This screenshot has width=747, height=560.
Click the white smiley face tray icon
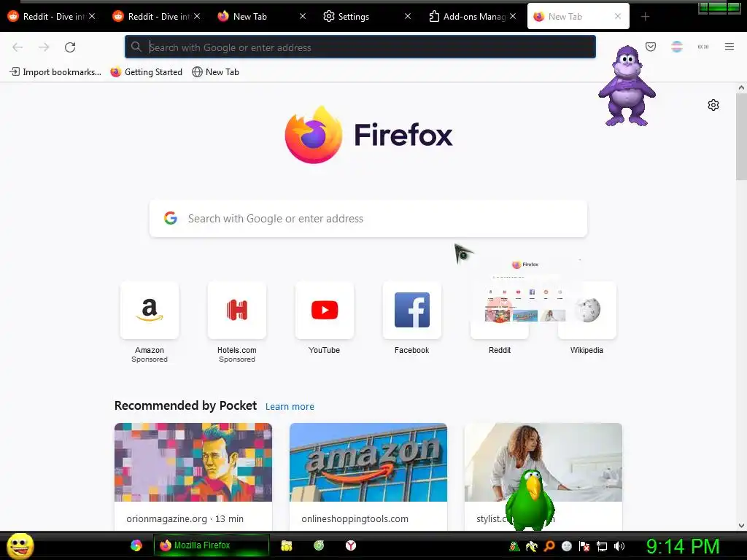566,546
